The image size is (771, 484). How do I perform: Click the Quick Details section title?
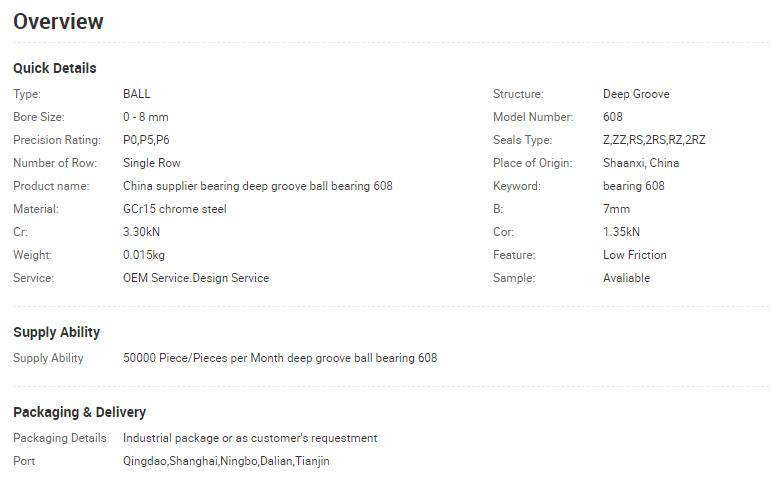click(x=55, y=68)
